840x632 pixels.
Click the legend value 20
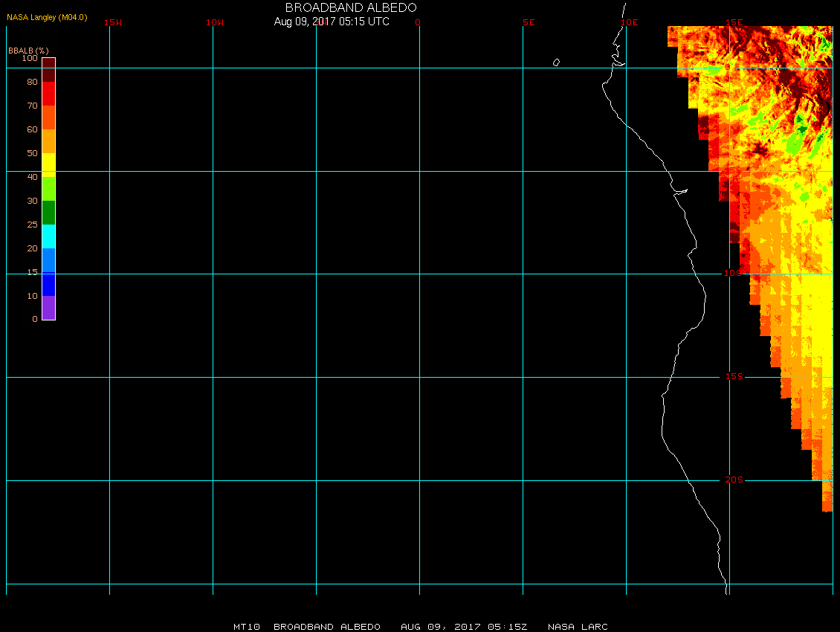point(33,248)
